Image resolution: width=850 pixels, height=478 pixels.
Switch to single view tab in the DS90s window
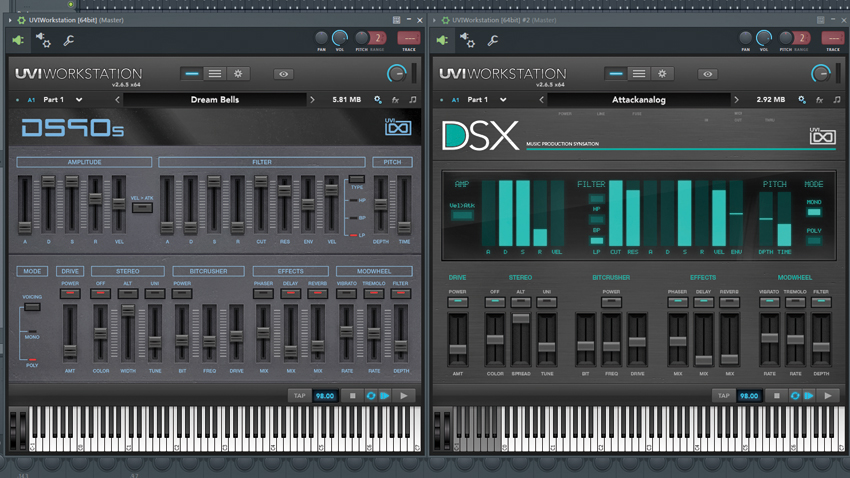[x=192, y=74]
